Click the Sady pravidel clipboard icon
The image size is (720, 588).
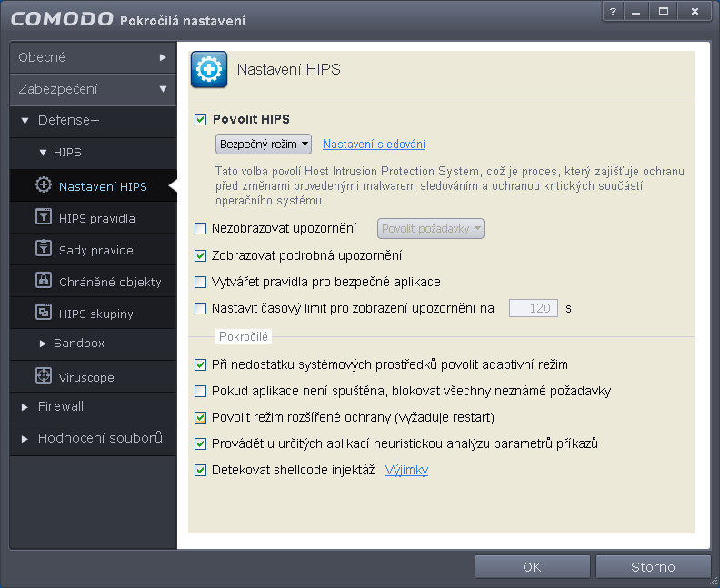click(x=44, y=248)
